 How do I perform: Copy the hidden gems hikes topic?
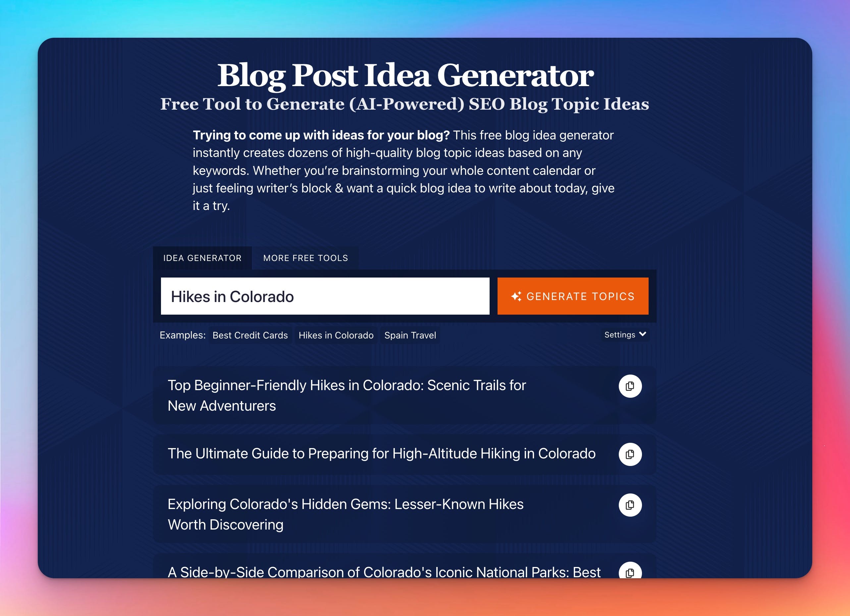pos(630,505)
